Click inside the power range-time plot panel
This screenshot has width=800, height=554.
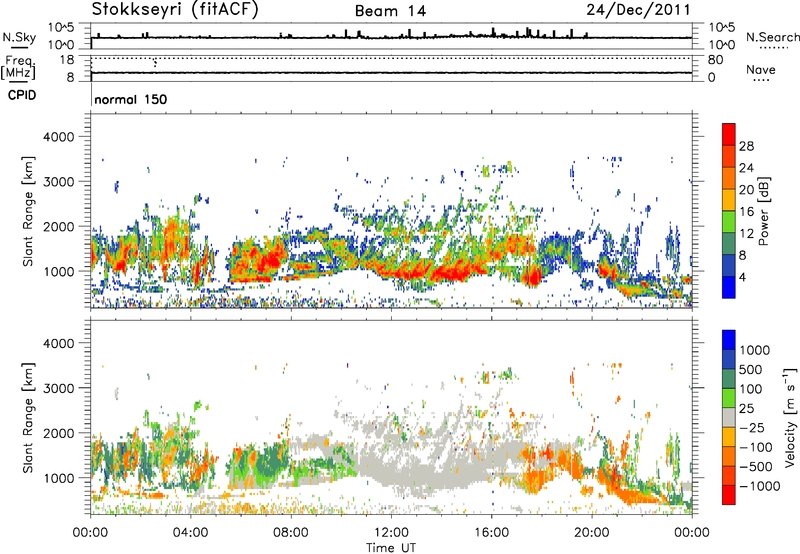[x=391, y=211]
